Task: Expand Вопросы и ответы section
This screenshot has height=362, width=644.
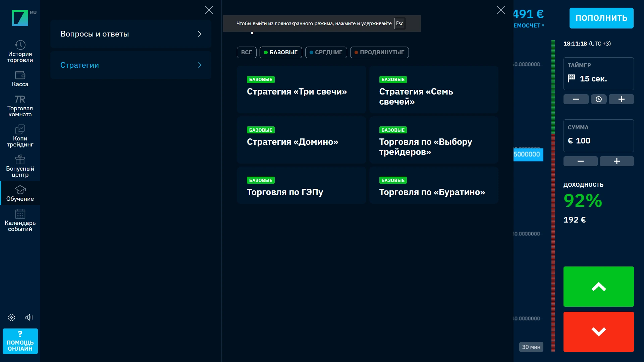Action: tap(131, 34)
